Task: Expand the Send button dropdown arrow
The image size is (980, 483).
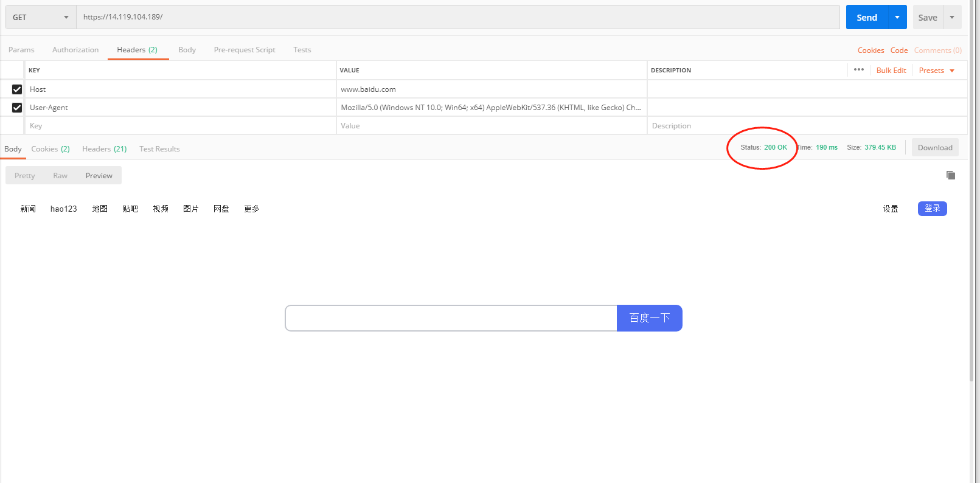Action: [897, 18]
